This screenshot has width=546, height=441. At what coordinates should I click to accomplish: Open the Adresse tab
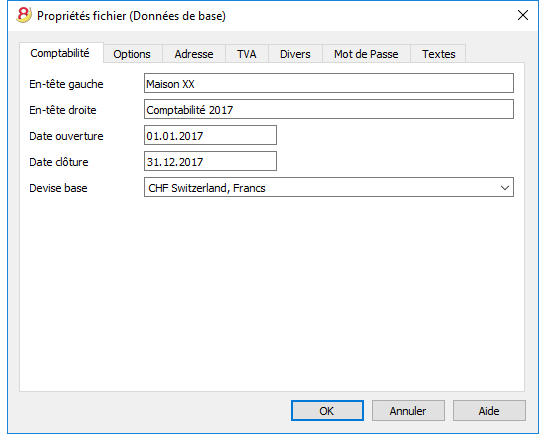click(x=194, y=54)
